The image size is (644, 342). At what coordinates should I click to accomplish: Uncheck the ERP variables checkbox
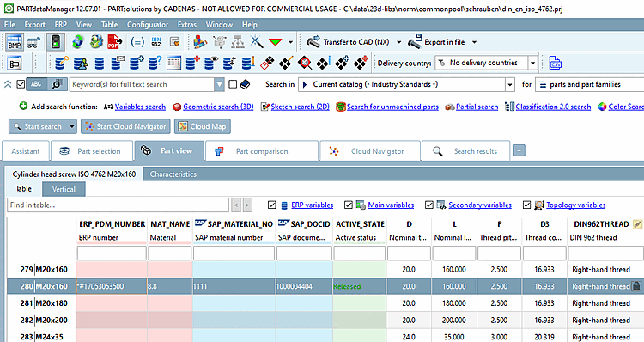[271, 205]
